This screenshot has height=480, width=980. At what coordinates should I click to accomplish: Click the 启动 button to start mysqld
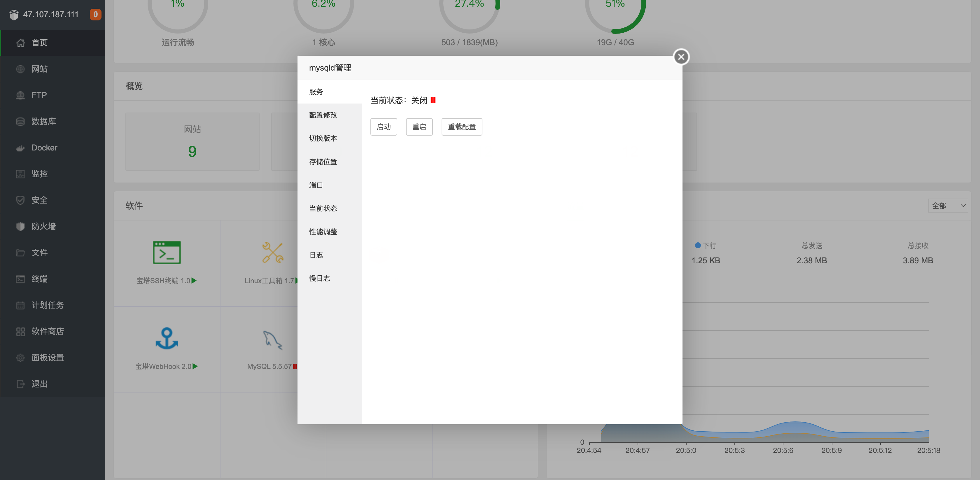[x=384, y=127]
